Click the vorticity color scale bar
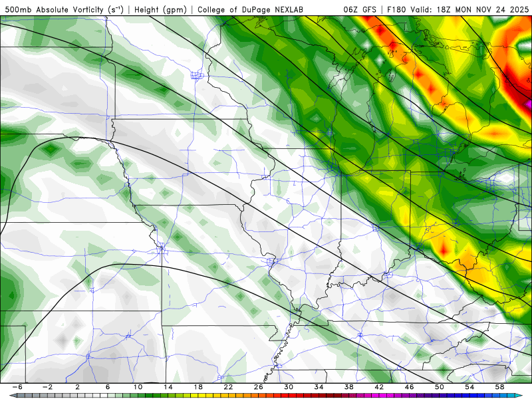The width and height of the screenshot is (532, 399). [266, 396]
